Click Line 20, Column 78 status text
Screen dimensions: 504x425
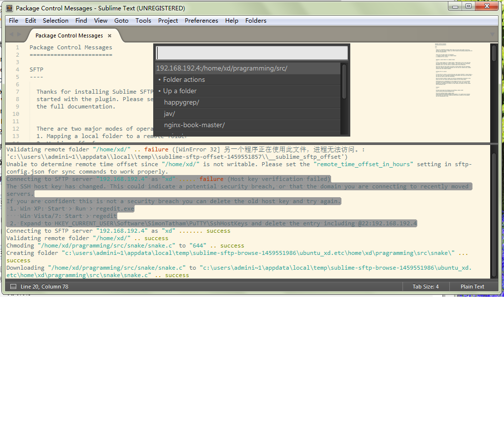tap(44, 286)
